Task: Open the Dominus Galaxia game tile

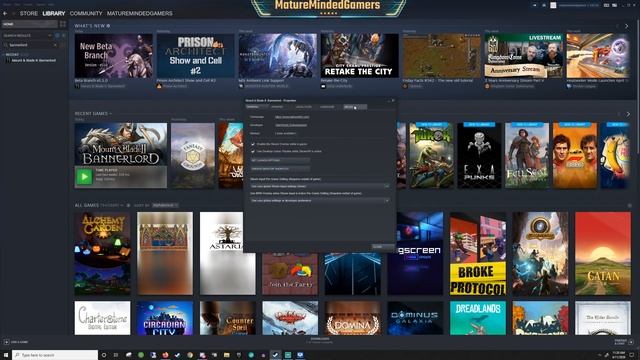Action: (416, 318)
